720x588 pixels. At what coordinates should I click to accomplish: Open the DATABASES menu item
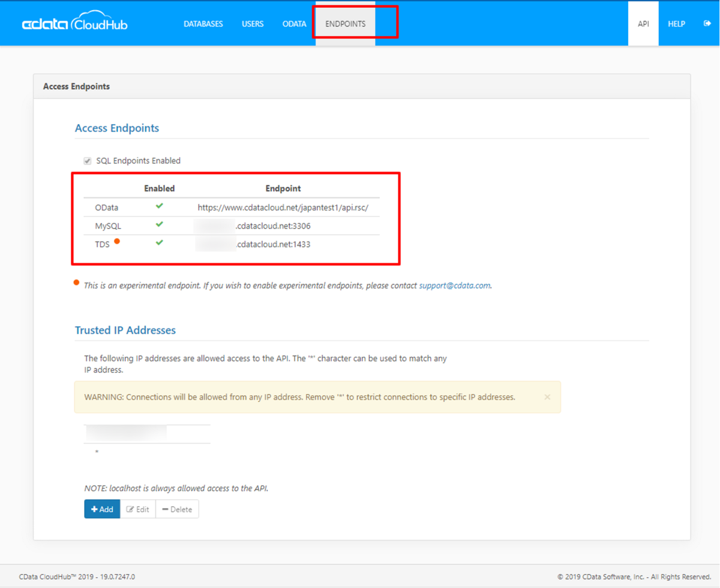(x=203, y=24)
